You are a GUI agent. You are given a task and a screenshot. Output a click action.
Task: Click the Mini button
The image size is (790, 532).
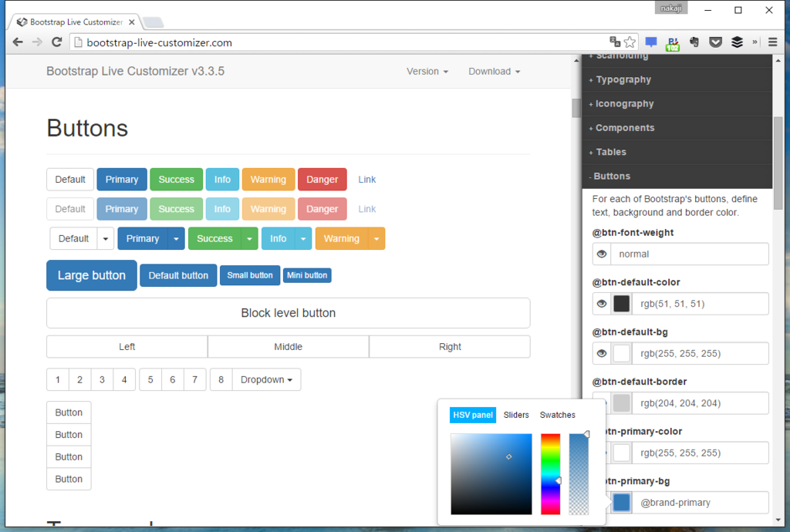pos(307,275)
